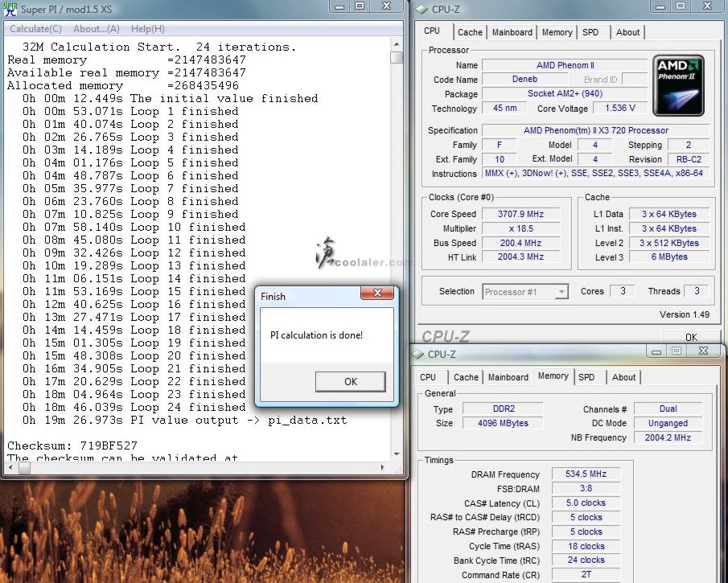Switch to SPD tab in upper CPU-Z
This screenshot has width=728, height=583.
[x=590, y=32]
